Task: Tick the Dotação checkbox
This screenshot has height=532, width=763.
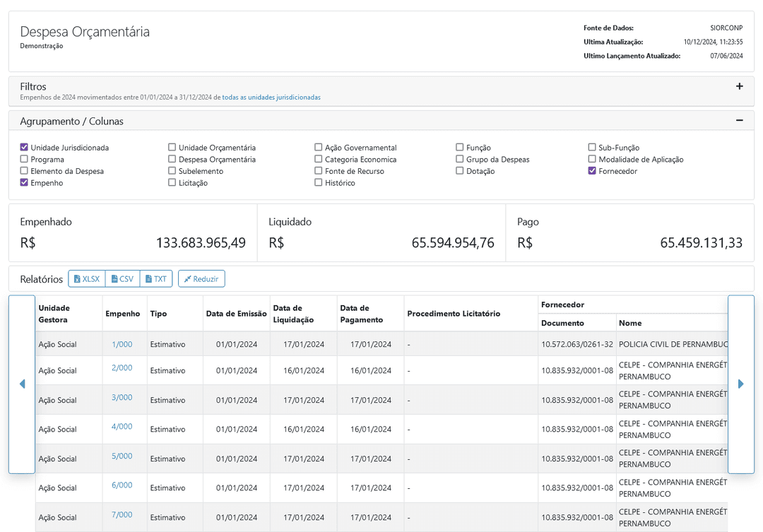Action: tap(459, 170)
